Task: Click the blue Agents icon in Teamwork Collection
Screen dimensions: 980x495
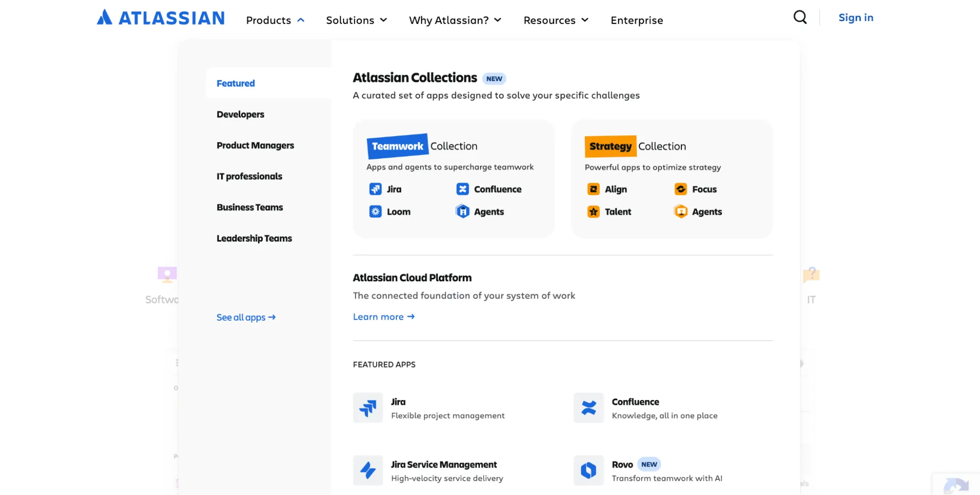Action: [x=462, y=212]
